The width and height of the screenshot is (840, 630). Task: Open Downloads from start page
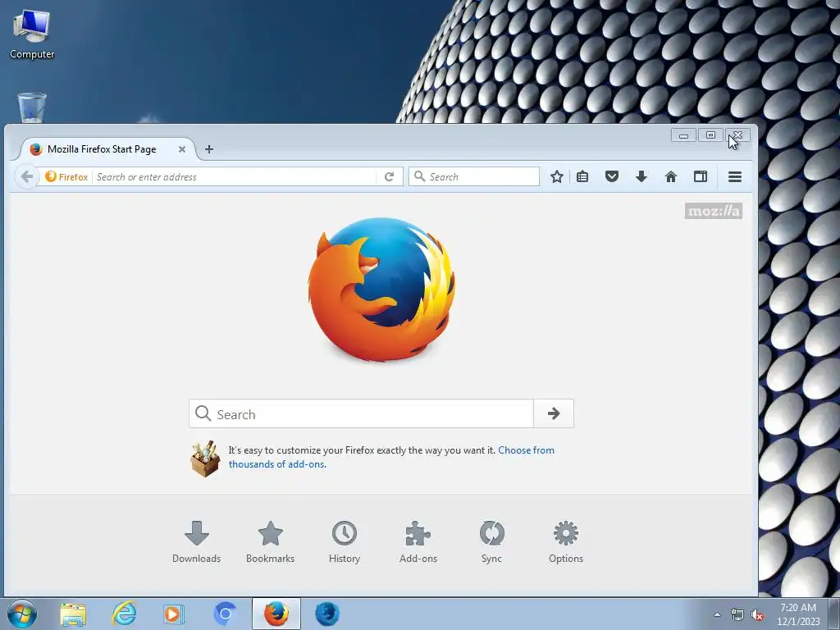(197, 542)
